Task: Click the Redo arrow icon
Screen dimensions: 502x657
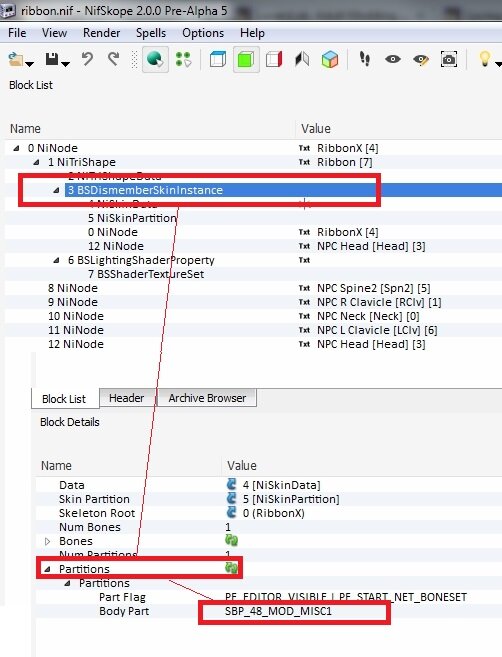Action: tap(114, 59)
